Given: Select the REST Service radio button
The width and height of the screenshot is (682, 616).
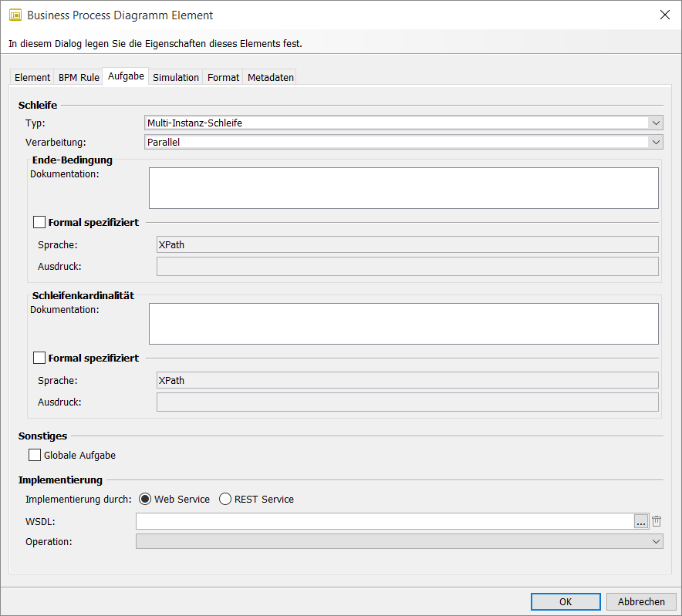Looking at the screenshot, I should [224, 499].
